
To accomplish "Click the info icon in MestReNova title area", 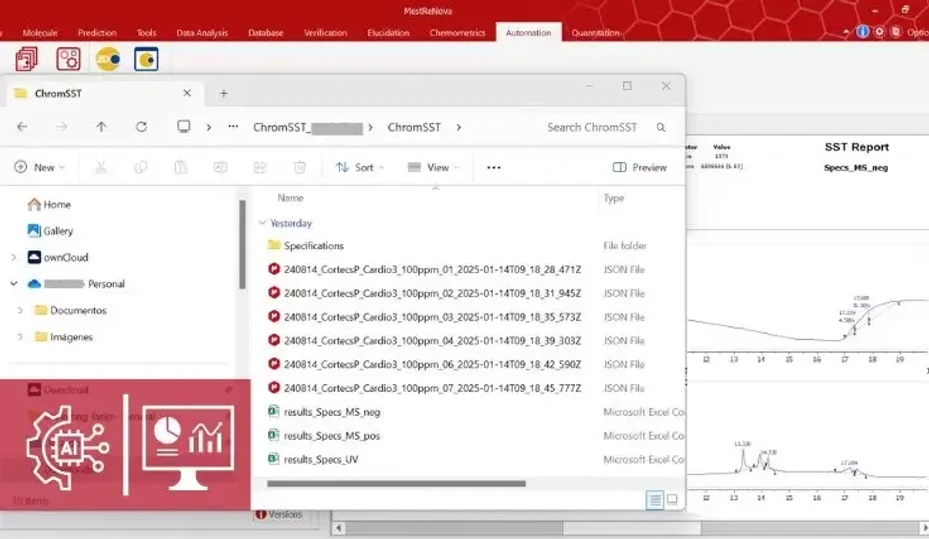I will pyautogui.click(x=863, y=32).
